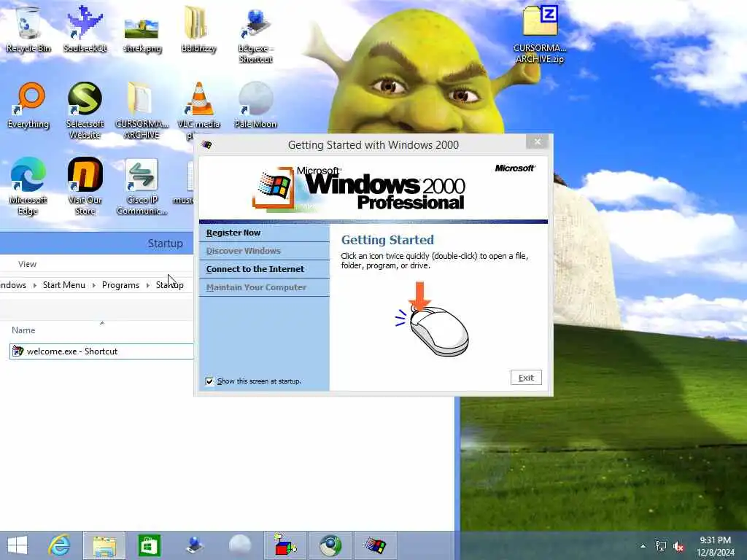Screen dimensions: 747x560
Task: Switch to File Explorer on the taskbar
Action: (x=104, y=545)
